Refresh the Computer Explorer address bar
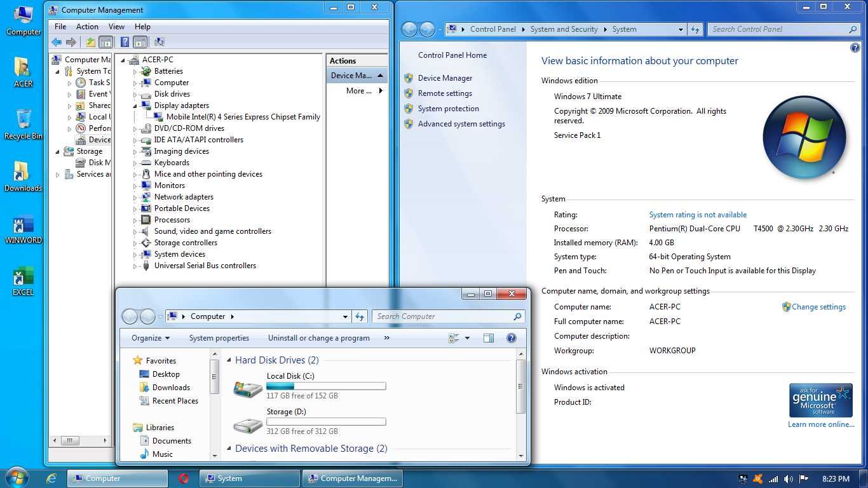 [x=360, y=316]
